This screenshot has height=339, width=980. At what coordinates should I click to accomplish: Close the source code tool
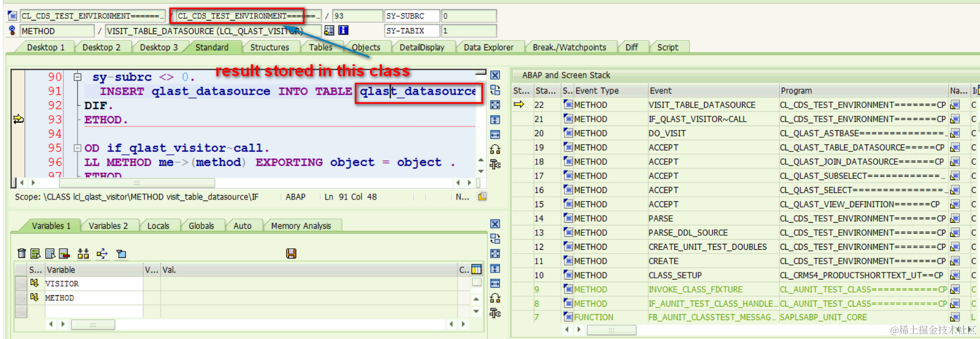tap(495, 75)
